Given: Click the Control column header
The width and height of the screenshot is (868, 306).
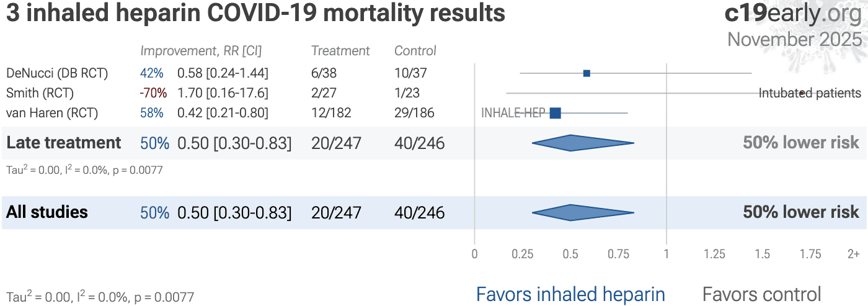Looking at the screenshot, I should tap(415, 51).
